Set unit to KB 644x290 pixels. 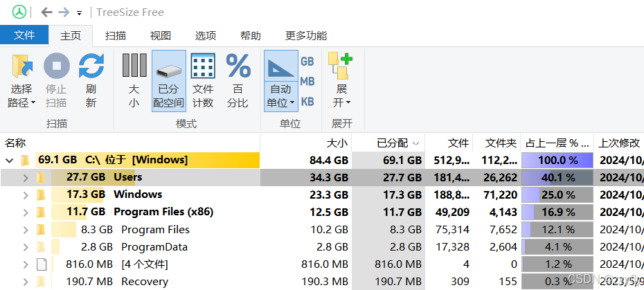(307, 102)
